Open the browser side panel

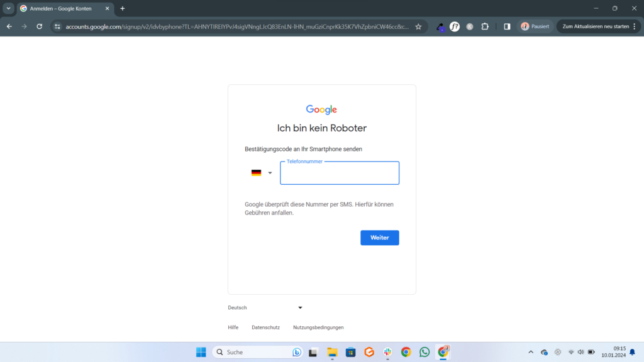click(507, 26)
